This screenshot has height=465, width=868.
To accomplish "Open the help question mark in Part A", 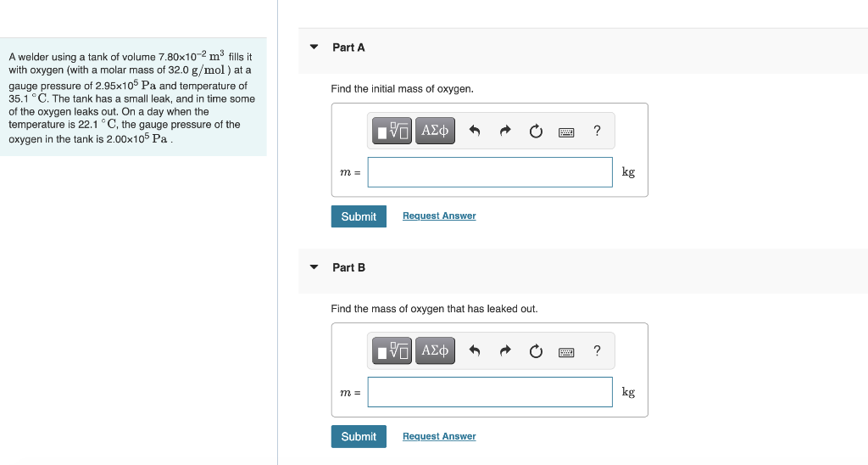I will [597, 131].
